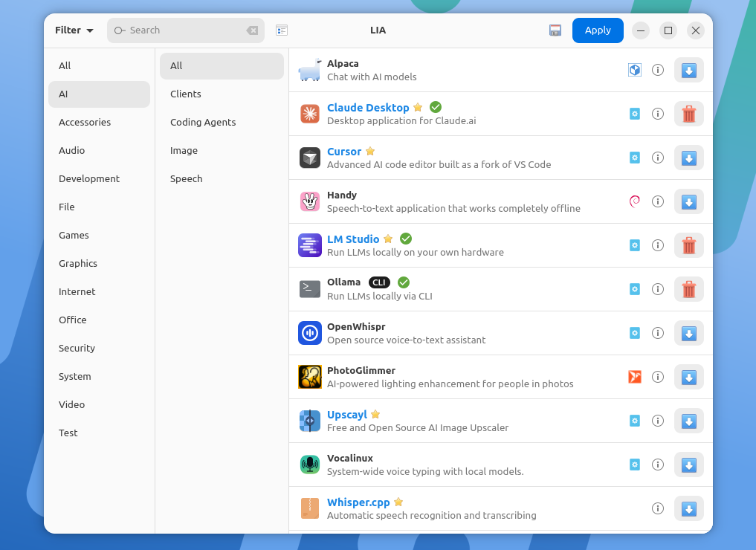Select the AI category

coord(99,94)
